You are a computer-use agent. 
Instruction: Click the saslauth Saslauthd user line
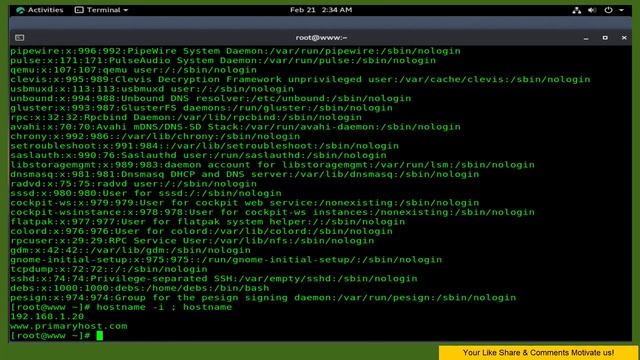198,155
